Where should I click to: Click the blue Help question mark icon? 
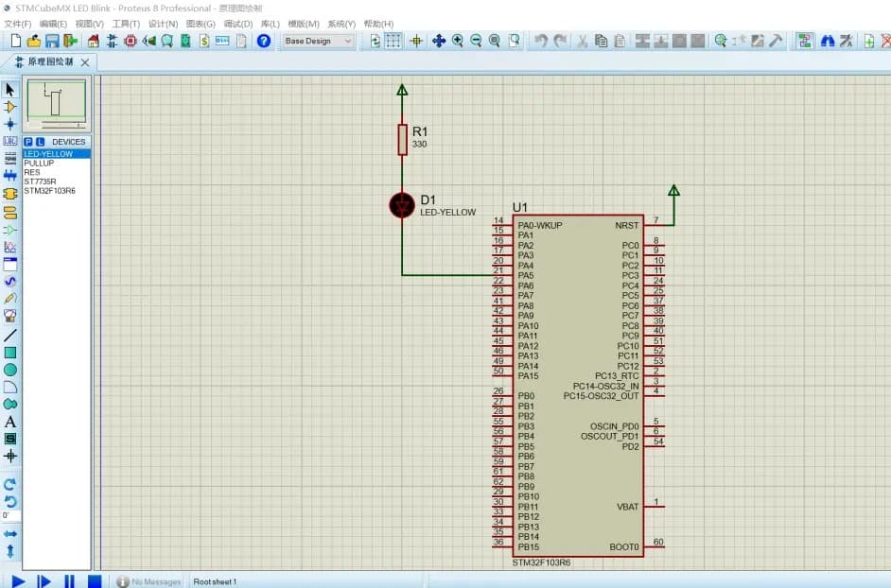[264, 41]
